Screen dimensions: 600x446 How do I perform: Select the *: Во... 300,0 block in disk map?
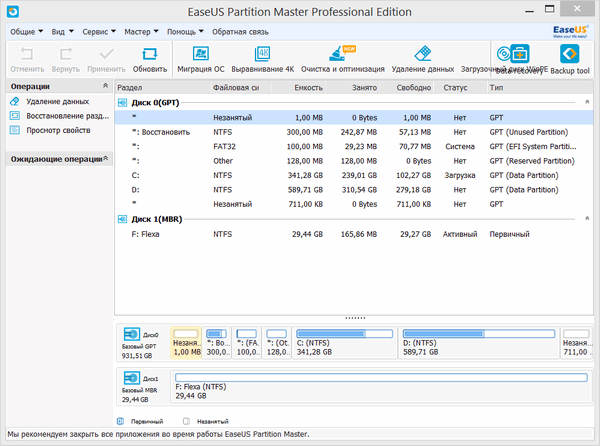[x=217, y=343]
